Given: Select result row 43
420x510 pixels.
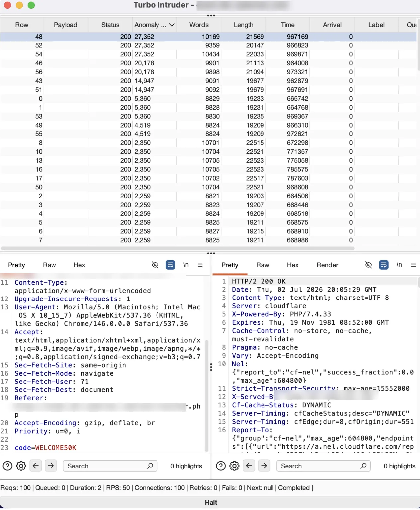Looking at the screenshot, I should 208,81.
